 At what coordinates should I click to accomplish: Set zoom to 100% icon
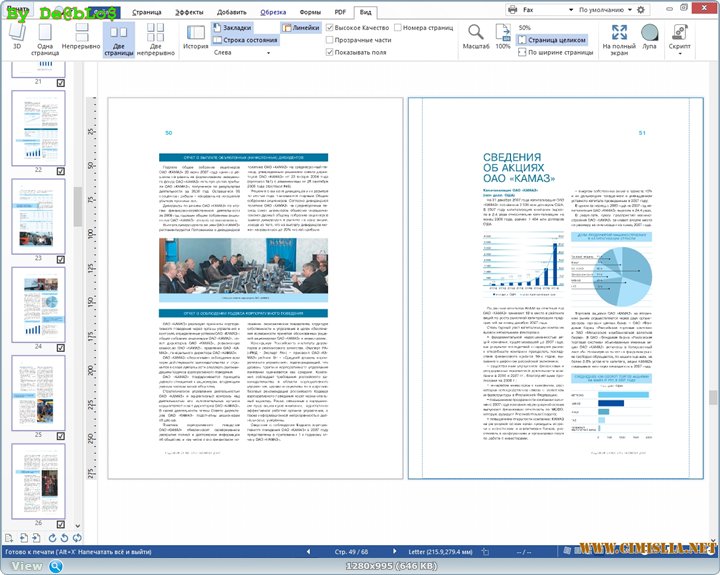click(503, 34)
